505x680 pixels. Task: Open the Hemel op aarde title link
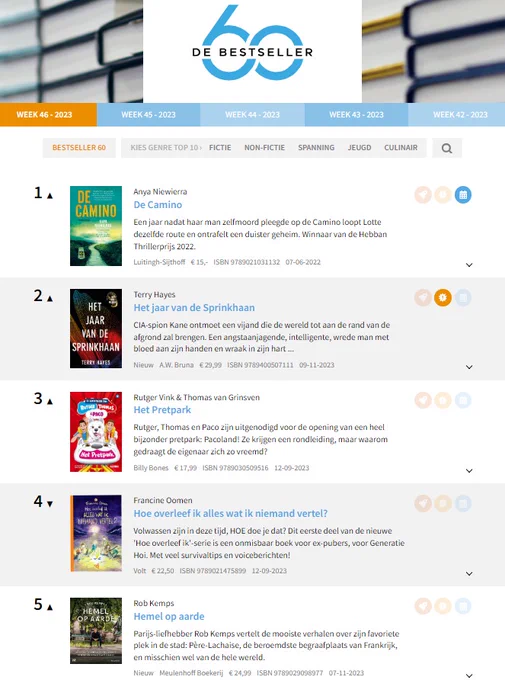pyautogui.click(x=169, y=616)
